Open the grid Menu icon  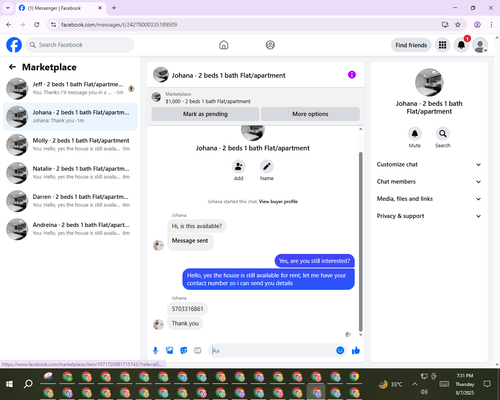(442, 45)
